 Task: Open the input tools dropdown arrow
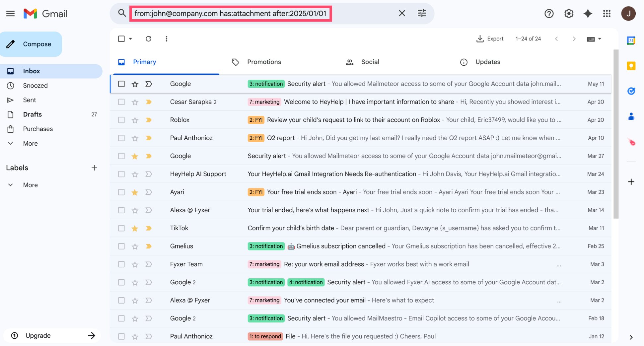600,39
